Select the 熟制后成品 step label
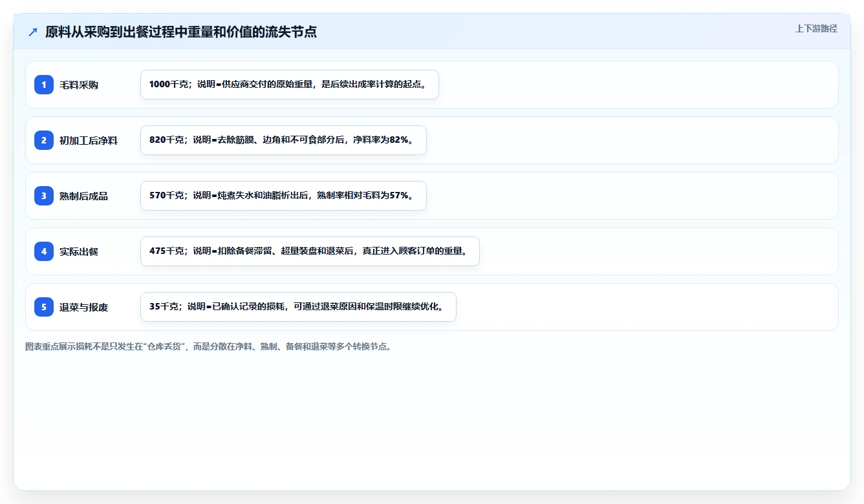Image resolution: width=864 pixels, height=504 pixels. pos(83,196)
